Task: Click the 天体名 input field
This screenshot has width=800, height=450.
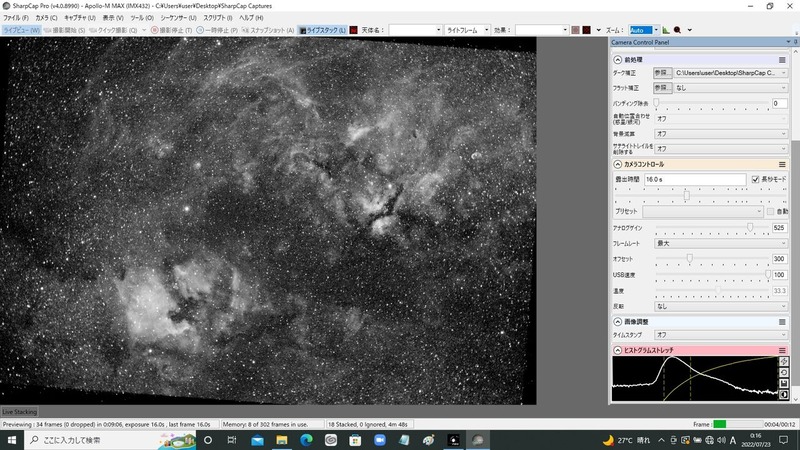Action: [x=415, y=30]
